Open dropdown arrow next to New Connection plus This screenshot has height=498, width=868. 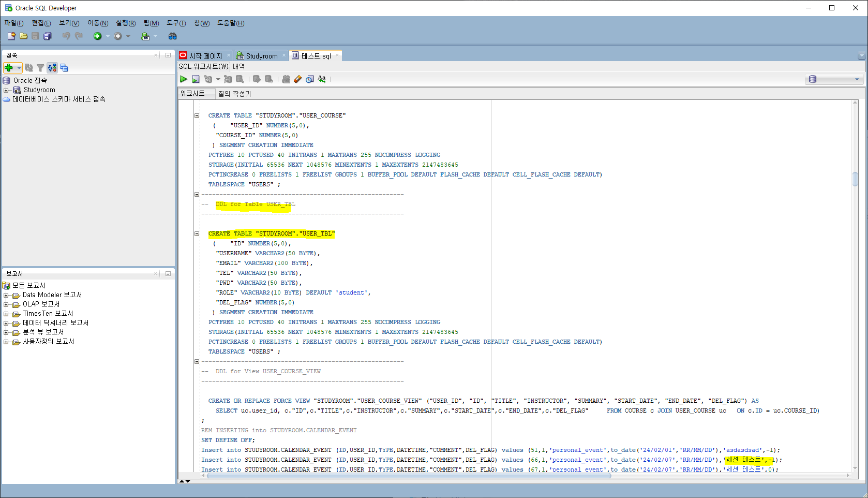19,68
